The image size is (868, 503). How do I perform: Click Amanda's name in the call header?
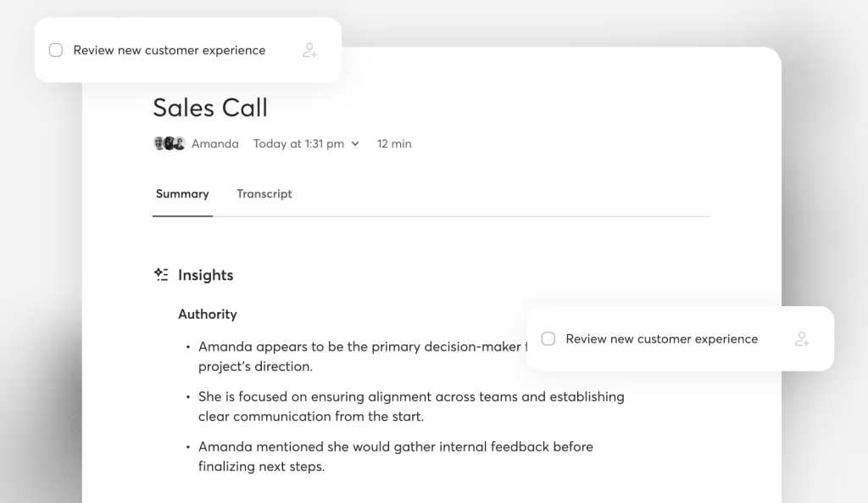click(x=215, y=143)
